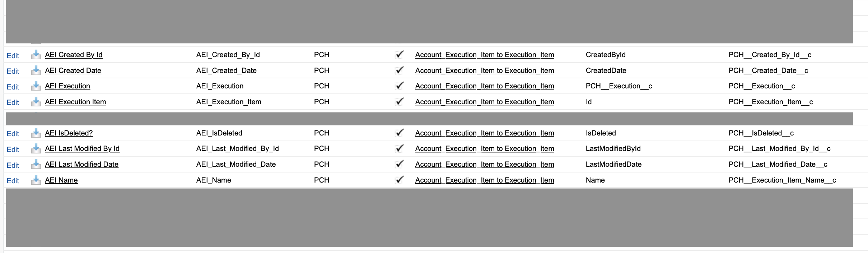Click download icon beside AEI Name
The width and height of the screenshot is (868, 253).
click(x=36, y=180)
